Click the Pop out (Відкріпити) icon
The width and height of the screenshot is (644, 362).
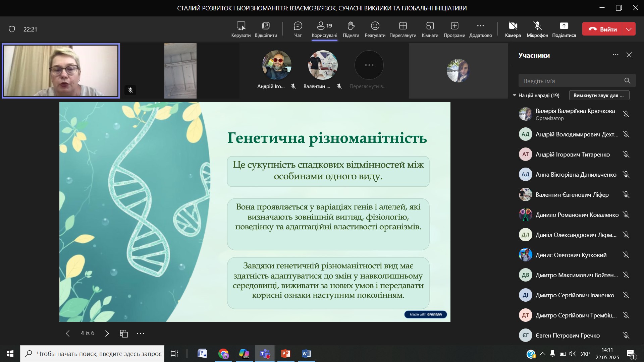[x=266, y=29]
